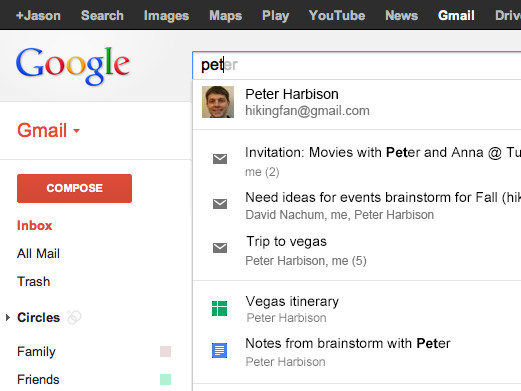This screenshot has width=521, height=391.
Task: Open the Family label
Action: pyautogui.click(x=36, y=352)
